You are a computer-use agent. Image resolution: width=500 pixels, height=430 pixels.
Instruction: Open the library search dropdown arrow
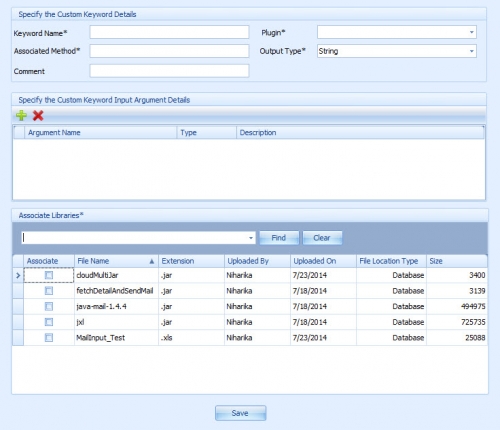tap(251, 238)
